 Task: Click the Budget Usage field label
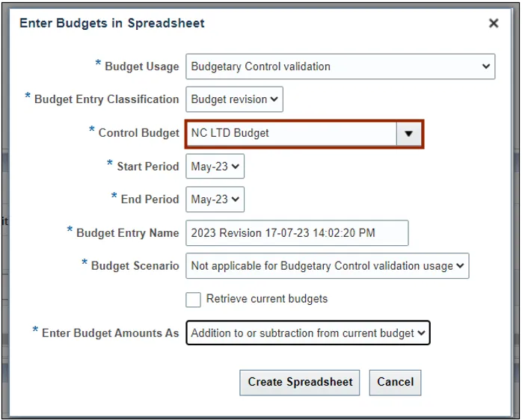[x=141, y=67]
